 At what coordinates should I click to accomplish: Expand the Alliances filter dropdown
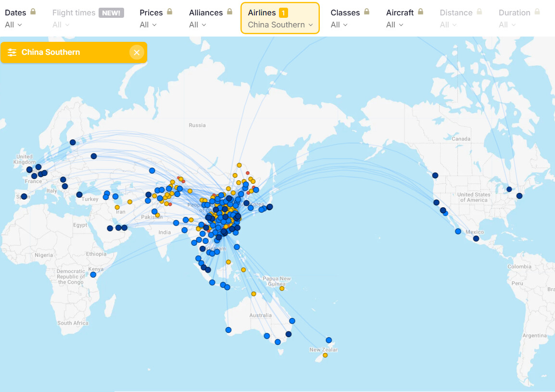tap(211, 18)
